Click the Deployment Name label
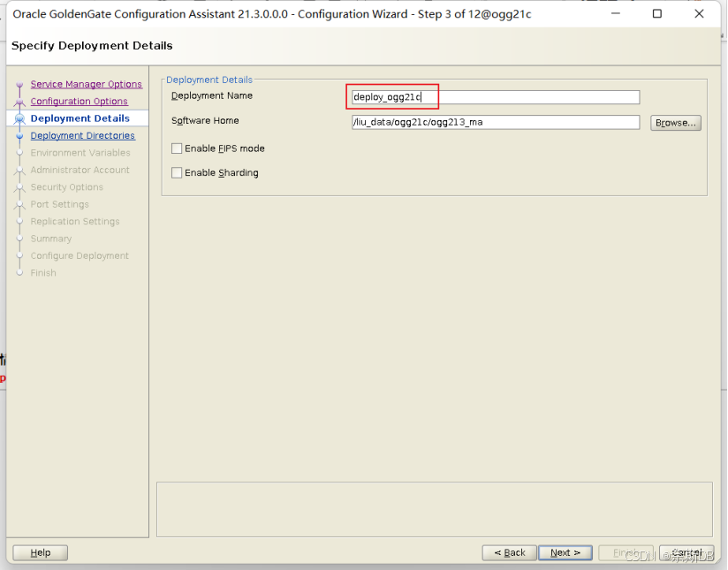 click(212, 95)
